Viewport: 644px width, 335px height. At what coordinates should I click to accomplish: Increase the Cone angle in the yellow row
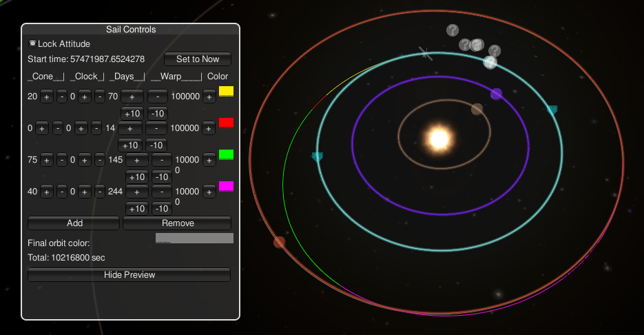[46, 97]
